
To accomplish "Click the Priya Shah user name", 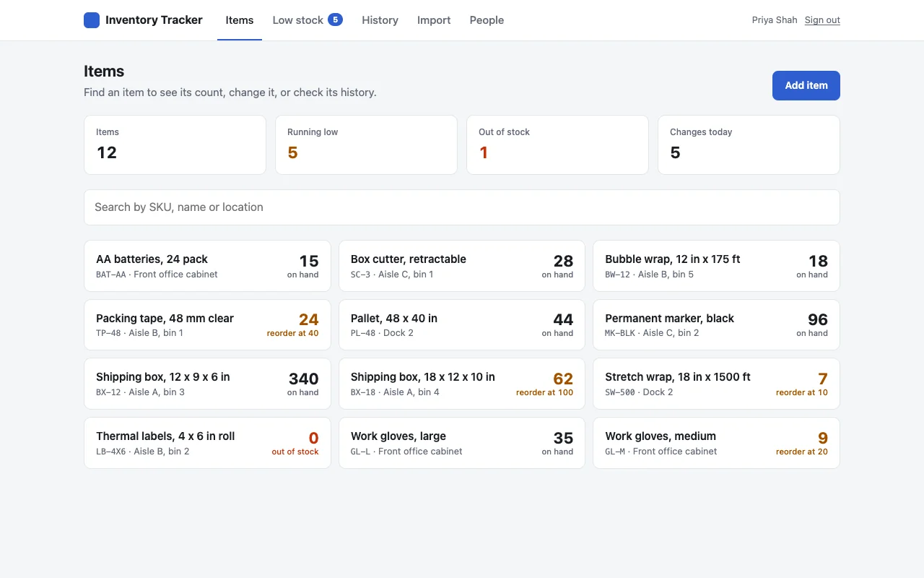I will pos(775,20).
